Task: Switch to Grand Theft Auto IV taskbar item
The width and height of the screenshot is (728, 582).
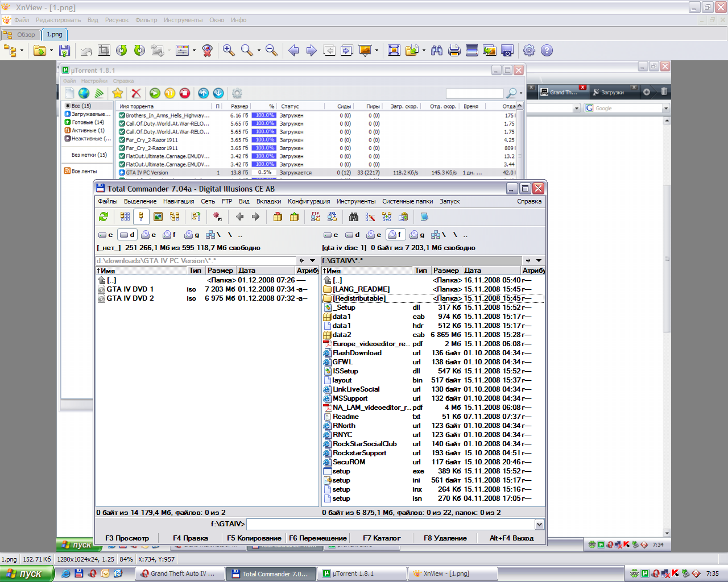Action: 180,573
